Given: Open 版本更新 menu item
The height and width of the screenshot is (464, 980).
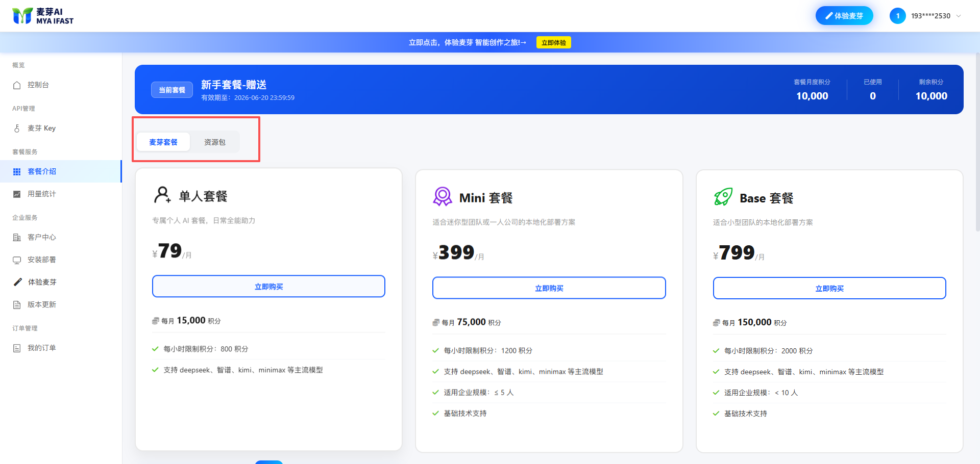Looking at the screenshot, I should coord(61,305).
